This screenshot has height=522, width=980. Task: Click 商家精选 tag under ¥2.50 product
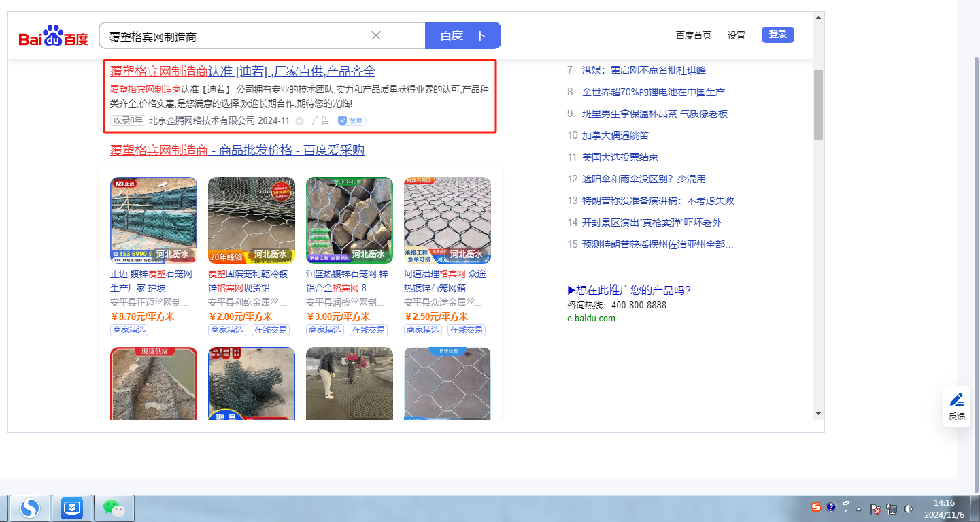click(x=423, y=330)
